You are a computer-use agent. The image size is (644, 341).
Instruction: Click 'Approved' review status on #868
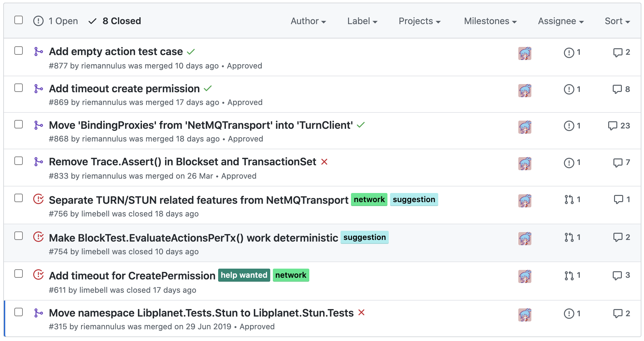[245, 139]
